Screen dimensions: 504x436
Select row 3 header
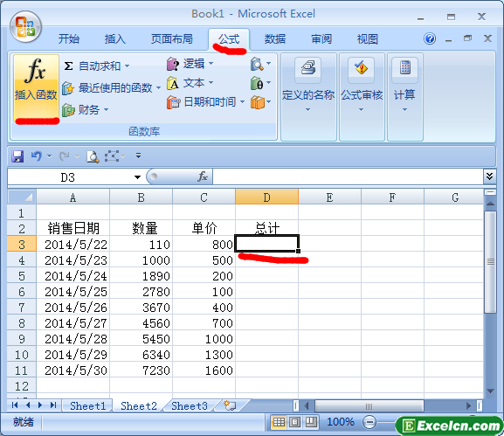tap(22, 244)
